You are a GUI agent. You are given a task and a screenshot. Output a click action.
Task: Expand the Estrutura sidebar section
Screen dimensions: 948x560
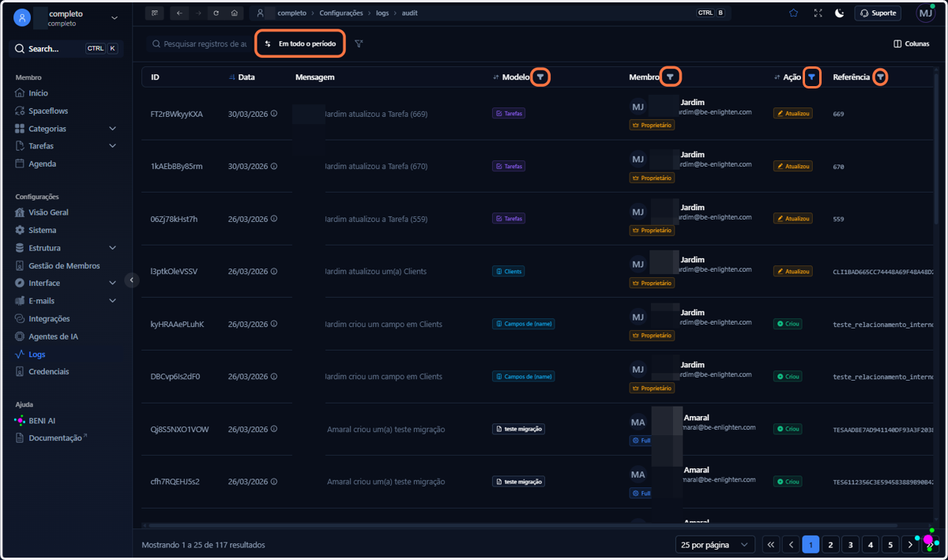(x=66, y=247)
